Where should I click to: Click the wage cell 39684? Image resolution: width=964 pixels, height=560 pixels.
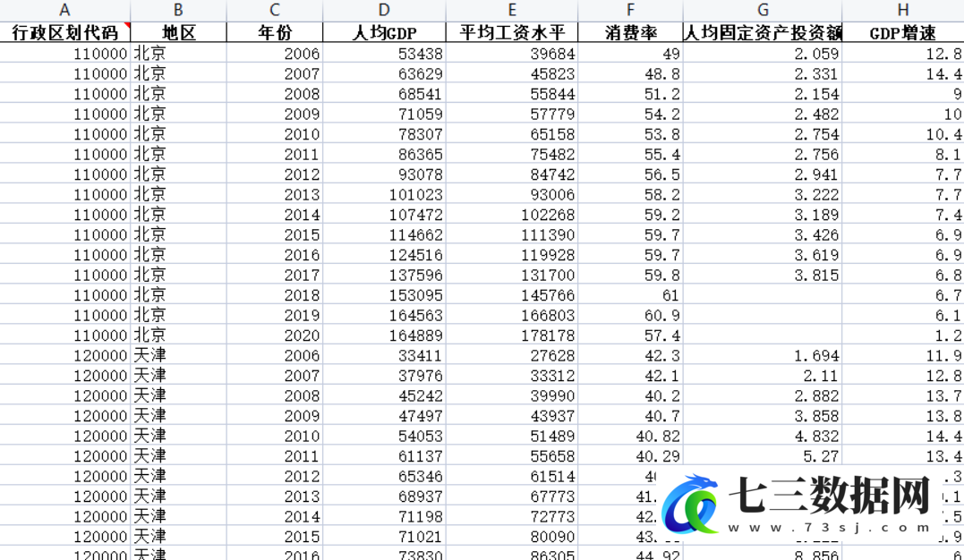pyautogui.click(x=512, y=54)
